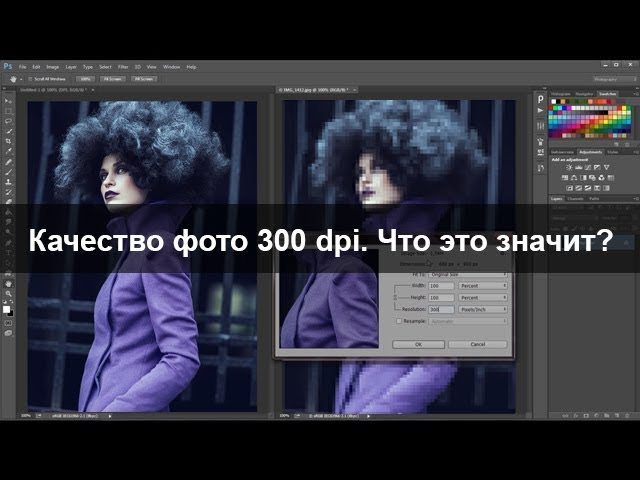
Task: Switch to the Styles tab
Action: (x=612, y=152)
